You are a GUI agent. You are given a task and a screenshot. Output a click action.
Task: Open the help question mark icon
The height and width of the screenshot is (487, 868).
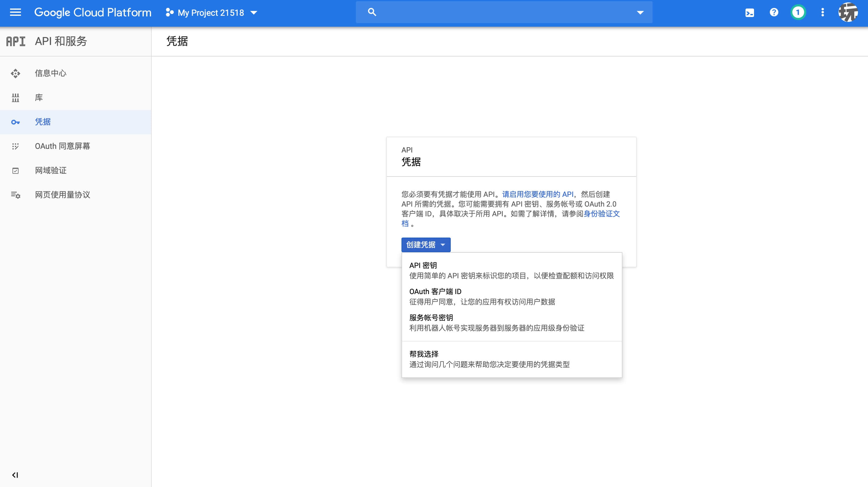pos(774,12)
